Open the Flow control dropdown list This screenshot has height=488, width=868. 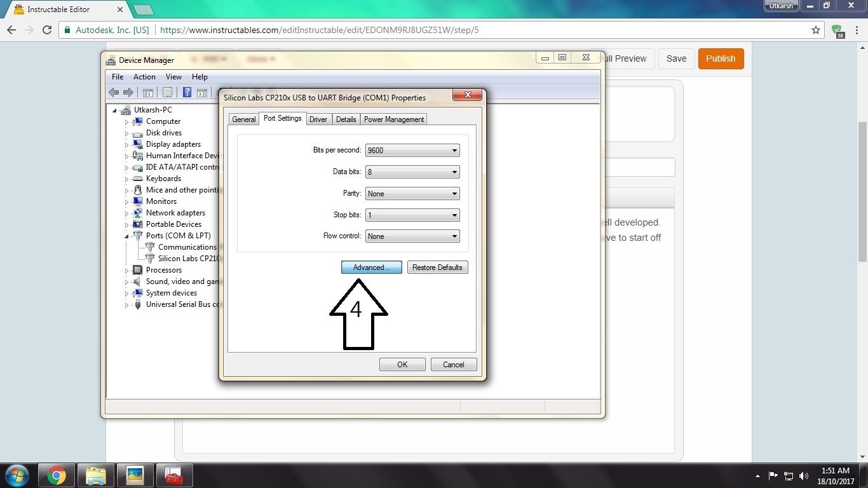(454, 236)
